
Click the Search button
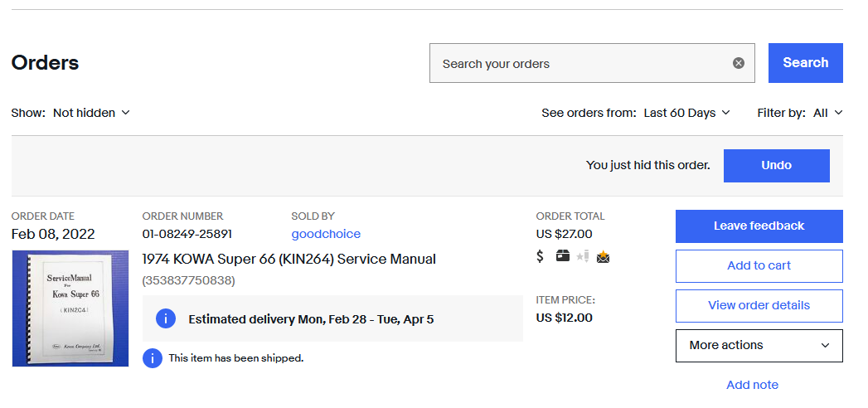click(806, 63)
